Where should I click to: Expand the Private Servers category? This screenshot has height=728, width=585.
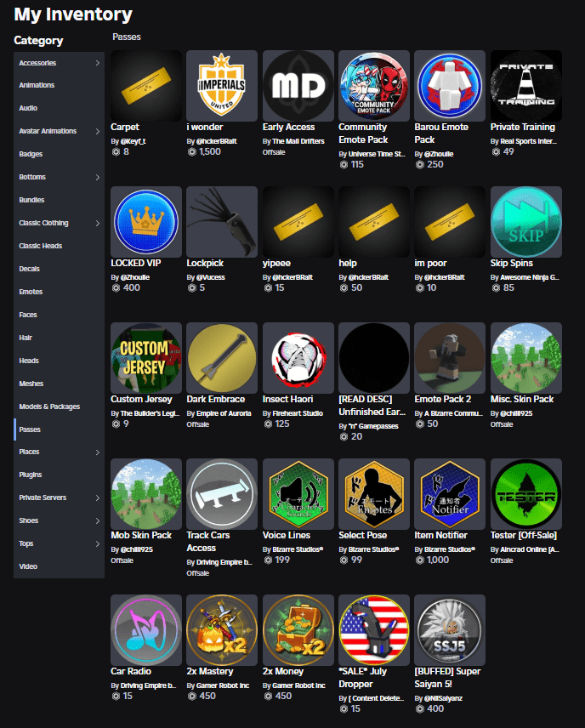[x=97, y=498]
